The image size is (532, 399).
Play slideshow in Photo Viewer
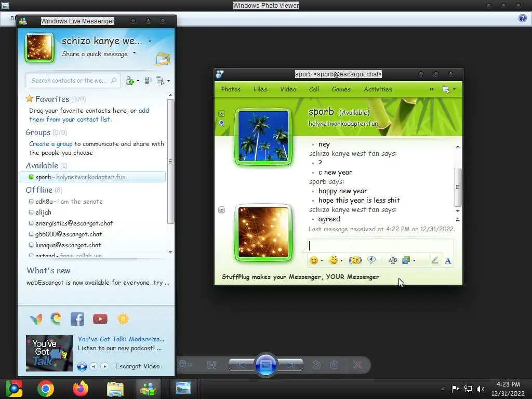265,365
